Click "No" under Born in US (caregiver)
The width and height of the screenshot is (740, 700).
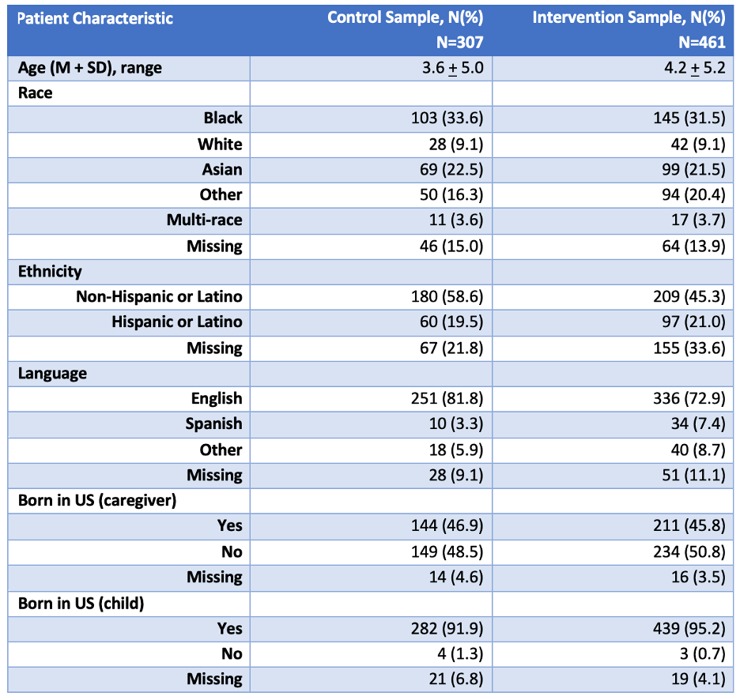(x=232, y=552)
